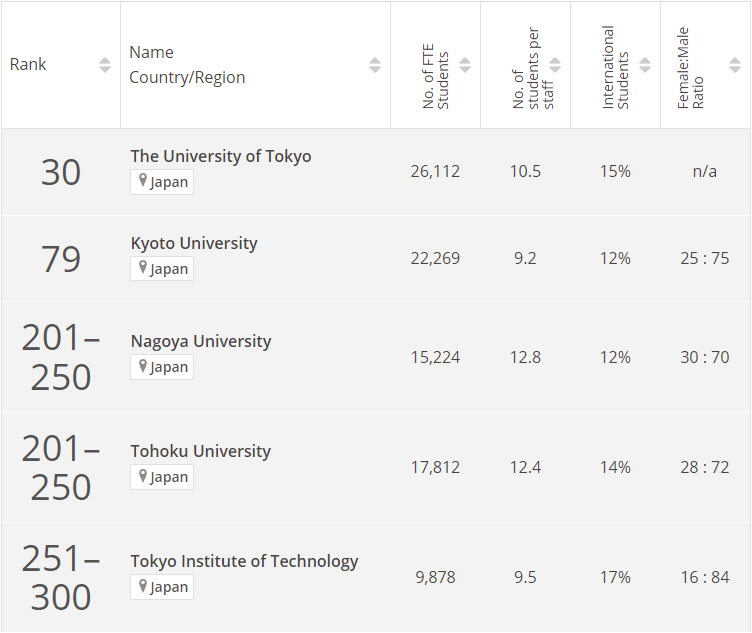Open Kyoto University profile link
Screen dimensions: 752x633
[194, 243]
